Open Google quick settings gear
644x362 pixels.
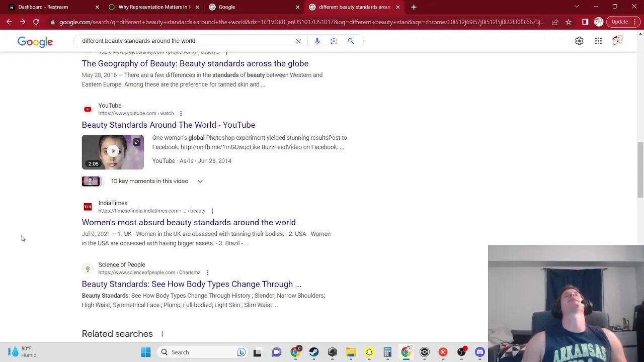(x=579, y=41)
